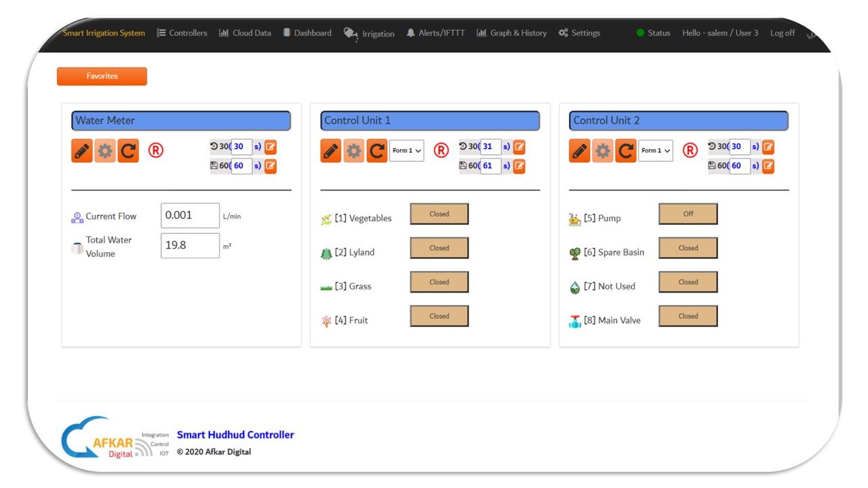Click the orange Favorites button
This screenshot has height=488, width=868.
tap(102, 76)
